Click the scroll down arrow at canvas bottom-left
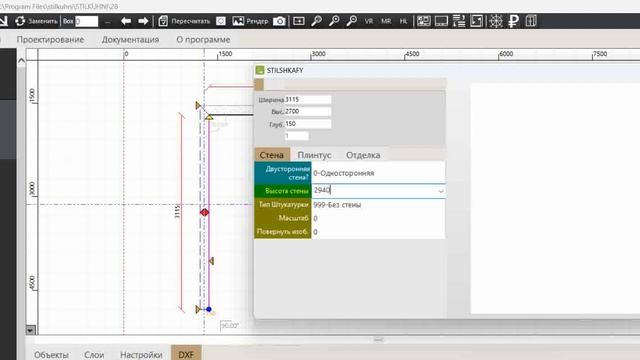Viewport: 640px width, 360px height. [x=31, y=329]
